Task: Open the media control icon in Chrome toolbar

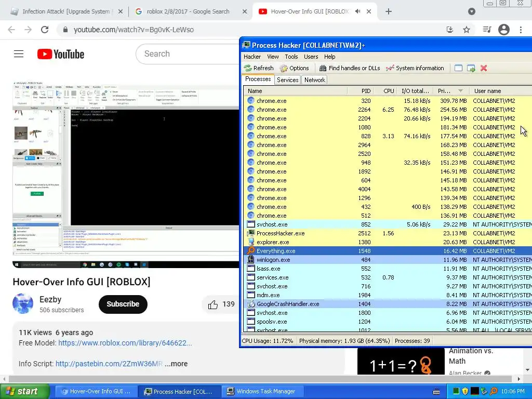Action: [487, 30]
